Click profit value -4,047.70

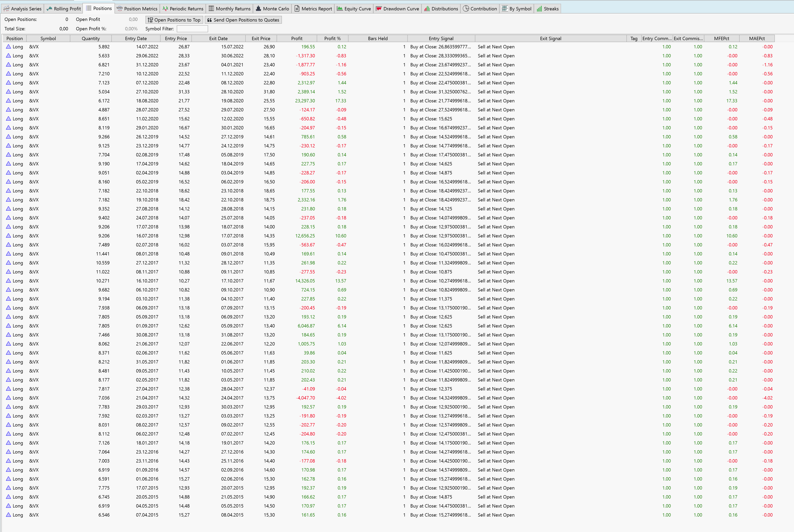[305, 398]
